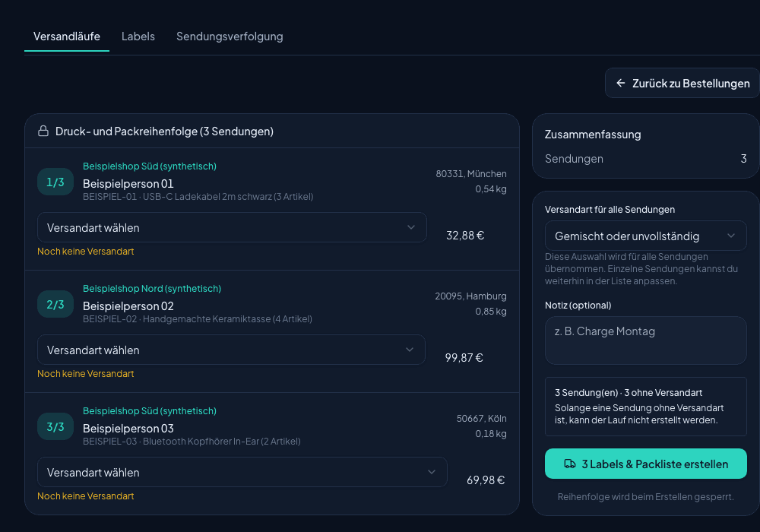Viewport: 760px width, 532px height.
Task: Click Beispielshop Süd link above Beispielperson 01
Action: coord(150,166)
